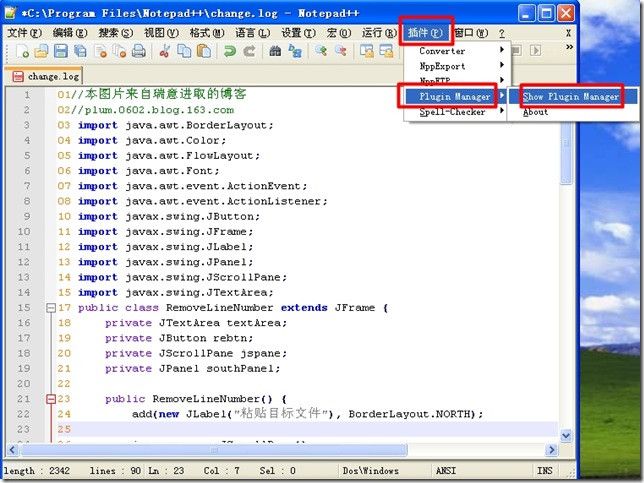Image resolution: width=644 pixels, height=483 pixels.
Task: Click the Close All toolbar icon
Action: click(120, 51)
